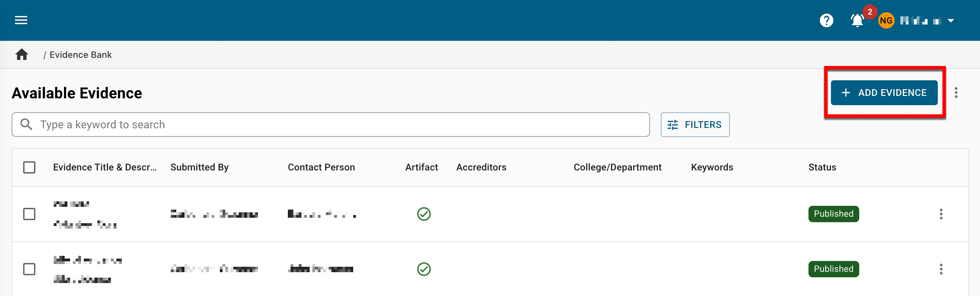Open notifications bell with 2 alerts

coord(857,20)
